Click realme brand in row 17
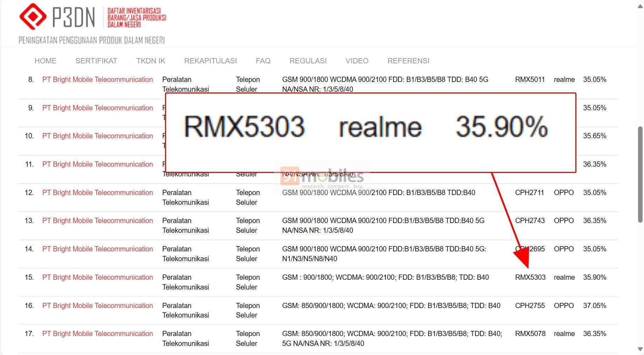The height and width of the screenshot is (355, 644). tap(564, 334)
